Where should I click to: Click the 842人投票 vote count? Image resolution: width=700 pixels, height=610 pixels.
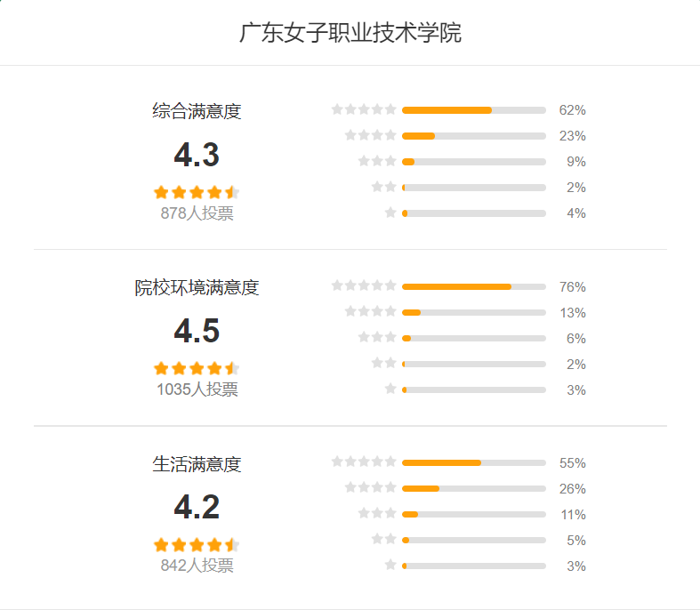[x=197, y=566]
